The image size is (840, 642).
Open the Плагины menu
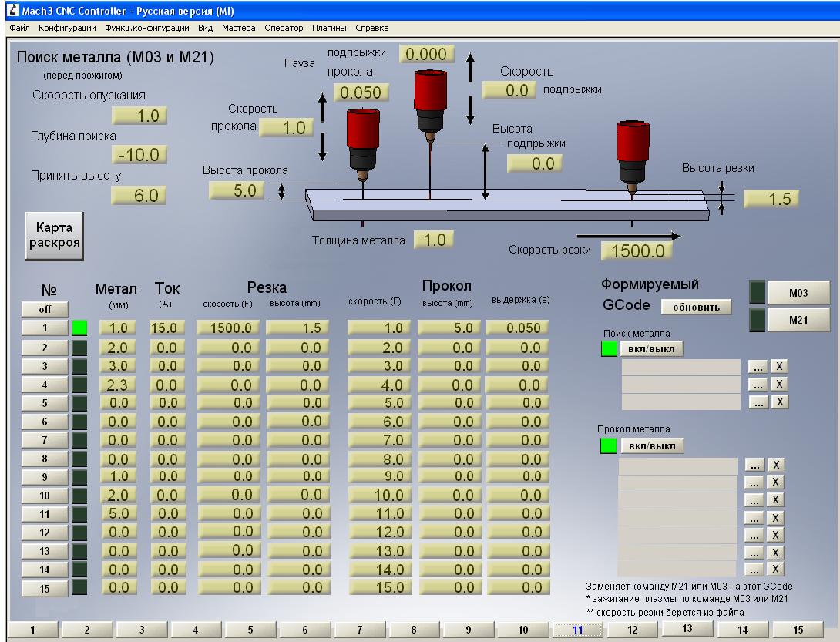click(x=329, y=28)
